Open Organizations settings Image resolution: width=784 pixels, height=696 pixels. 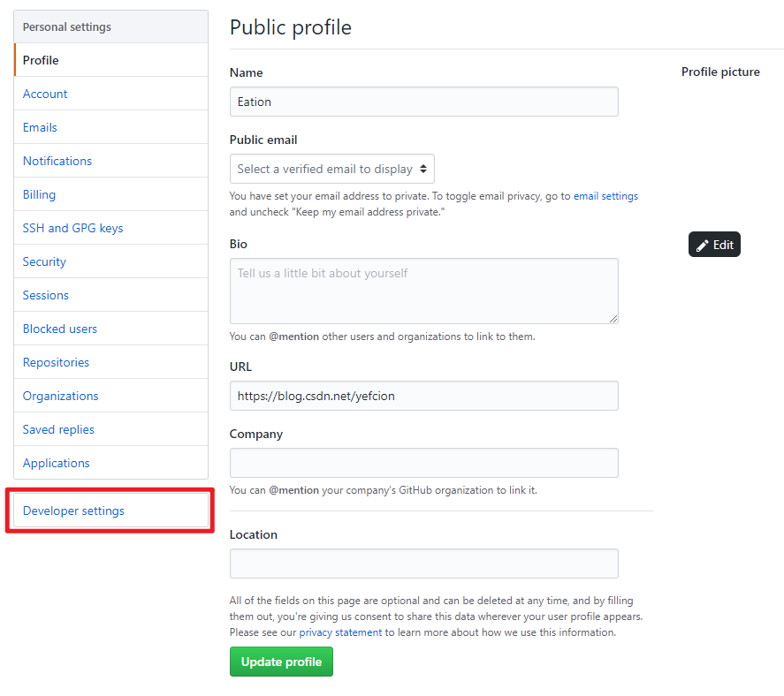click(x=60, y=396)
